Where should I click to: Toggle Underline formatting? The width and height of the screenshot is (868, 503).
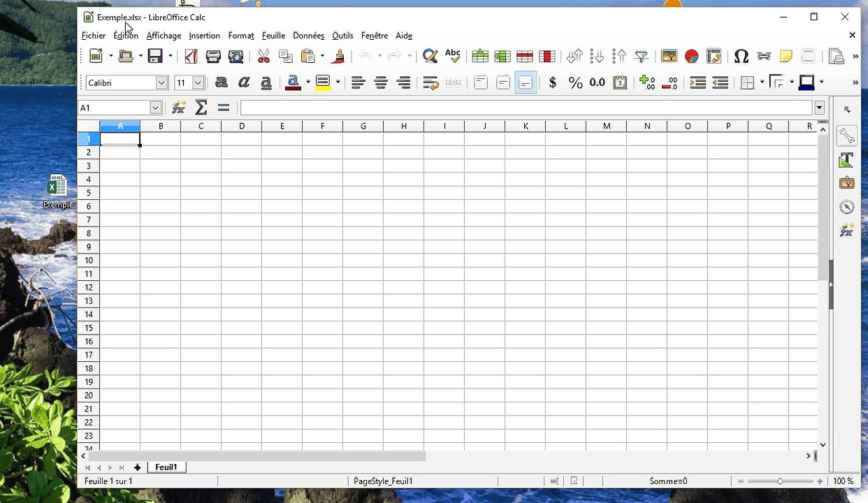pos(266,82)
